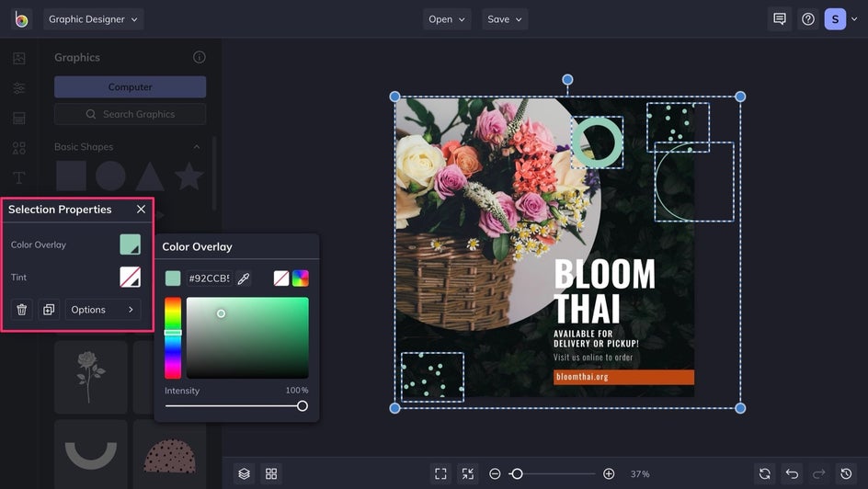Image resolution: width=868 pixels, height=489 pixels.
Task: Open the Open menu
Action: point(447,19)
